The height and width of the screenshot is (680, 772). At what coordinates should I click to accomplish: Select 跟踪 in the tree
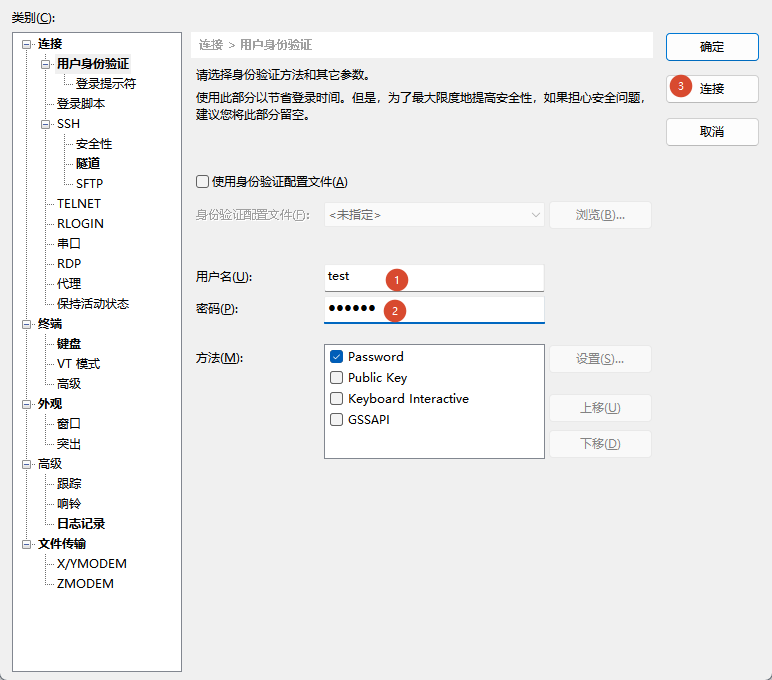(69, 484)
